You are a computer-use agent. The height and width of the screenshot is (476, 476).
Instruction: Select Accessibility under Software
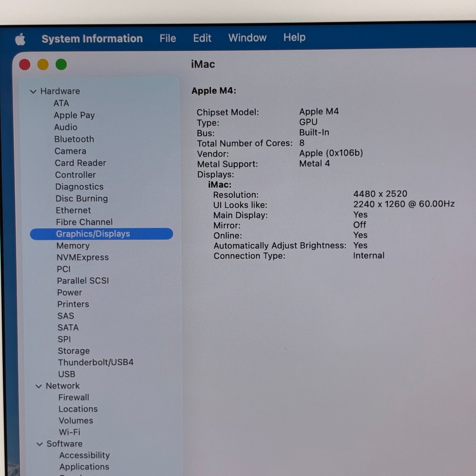click(85, 455)
